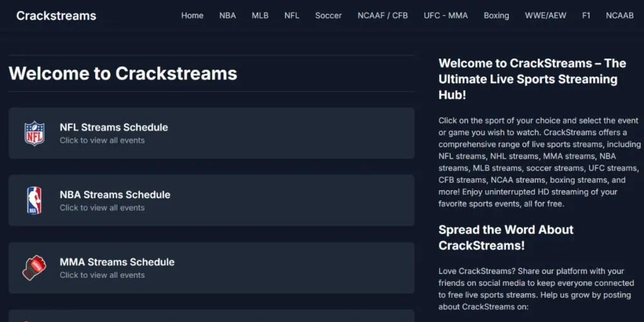This screenshot has width=644, height=322.
Task: Click the MMA glove icon
Action: tap(34, 268)
